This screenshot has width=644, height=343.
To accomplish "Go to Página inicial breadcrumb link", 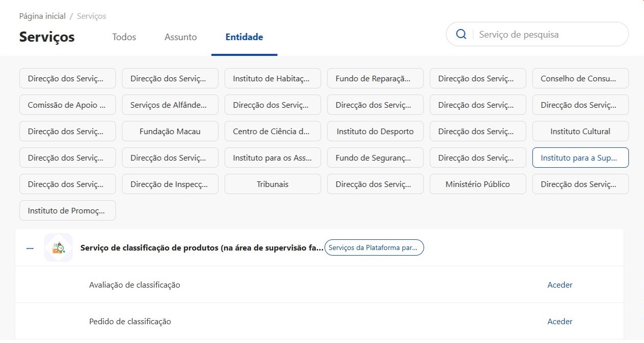I will tap(42, 16).
